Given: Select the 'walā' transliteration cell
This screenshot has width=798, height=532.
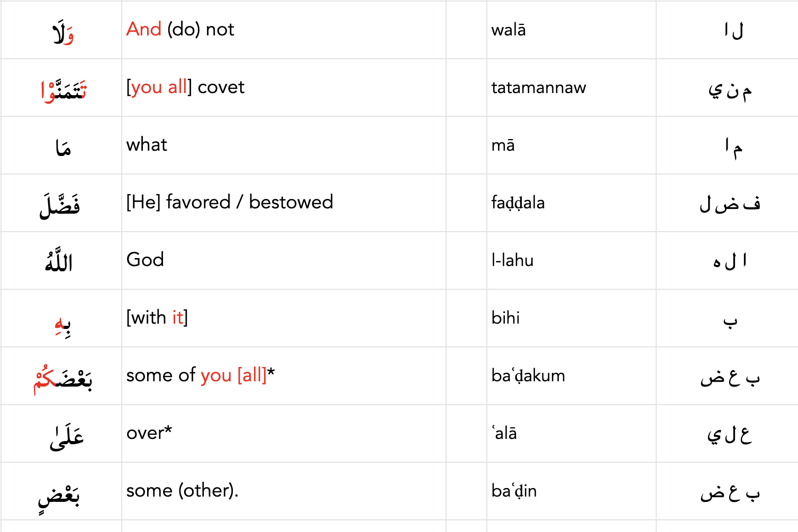Looking at the screenshot, I should coord(508,30).
